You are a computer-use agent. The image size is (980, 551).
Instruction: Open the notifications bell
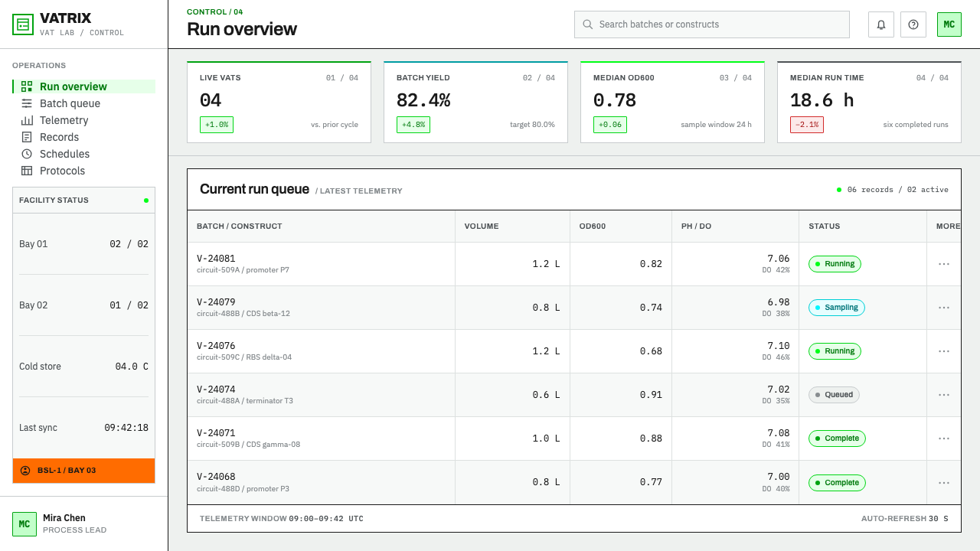881,24
